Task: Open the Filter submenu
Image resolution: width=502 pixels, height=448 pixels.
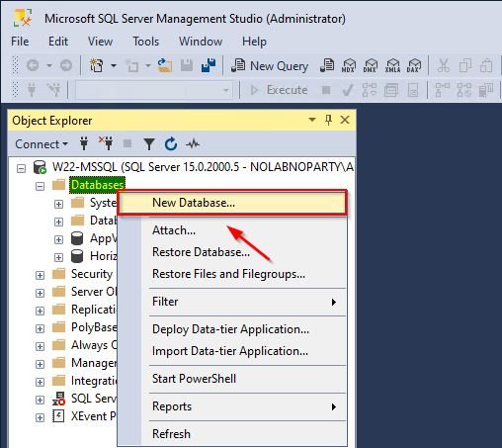Action: click(x=232, y=302)
